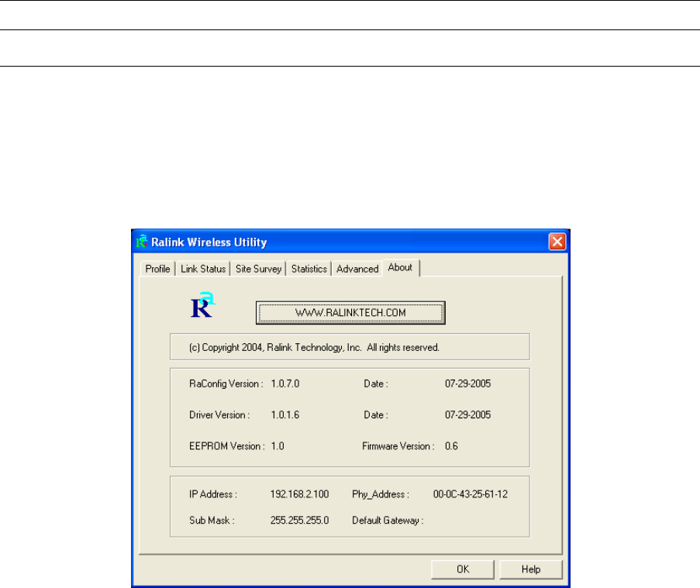The image size is (700, 588).
Task: Click the copyright 2004 Ralink notice
Action: (x=314, y=348)
